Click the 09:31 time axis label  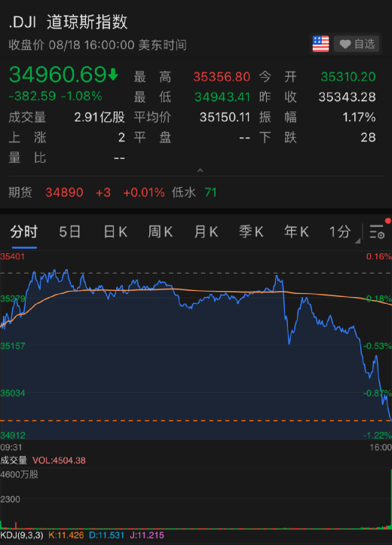(x=11, y=447)
